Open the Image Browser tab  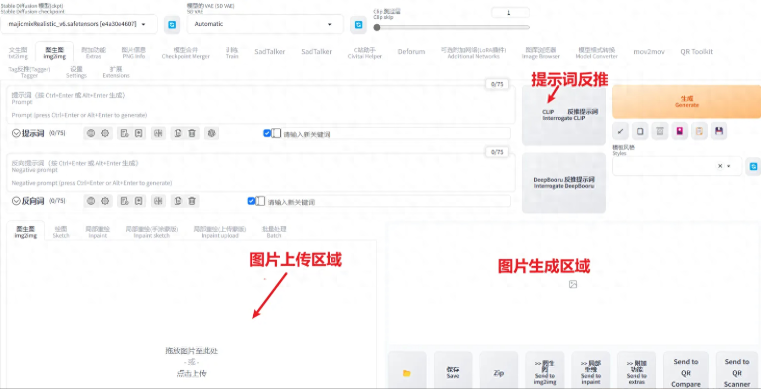[x=541, y=53]
